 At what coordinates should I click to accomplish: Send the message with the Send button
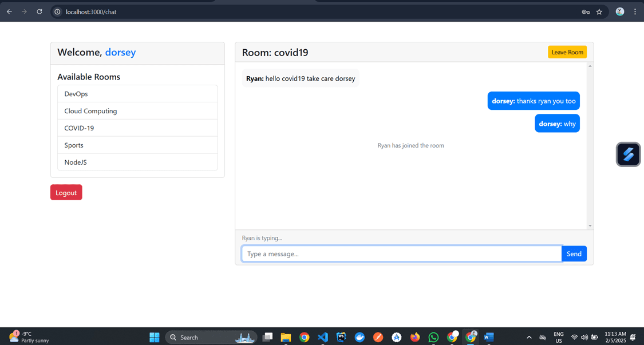[574, 253]
